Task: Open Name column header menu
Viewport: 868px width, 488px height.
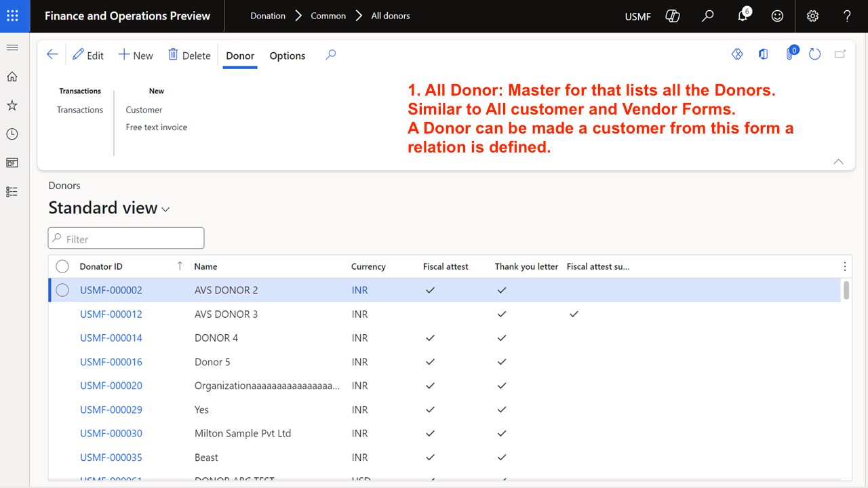Action: (x=205, y=266)
